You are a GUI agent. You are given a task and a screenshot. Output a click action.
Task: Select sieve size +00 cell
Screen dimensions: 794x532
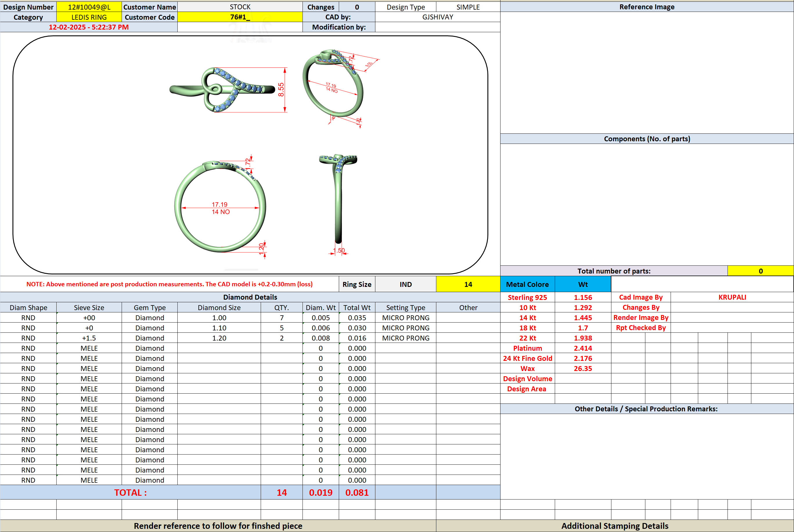89,318
